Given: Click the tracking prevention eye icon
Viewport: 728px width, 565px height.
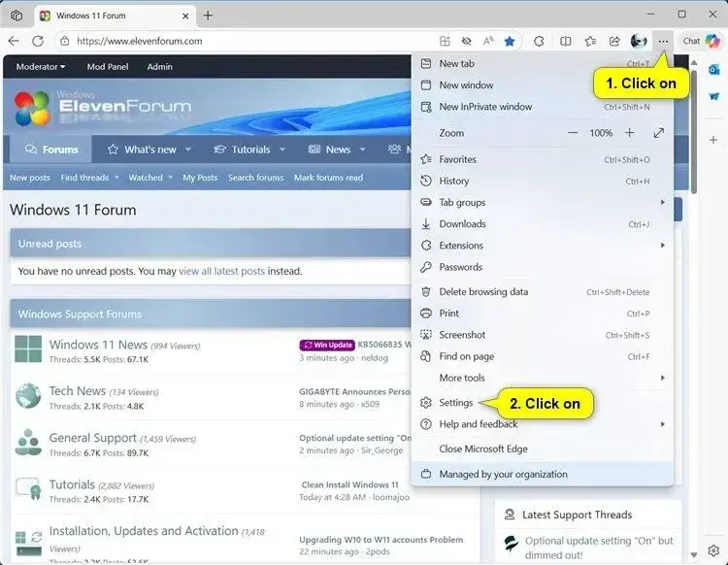Looking at the screenshot, I should [467, 42].
